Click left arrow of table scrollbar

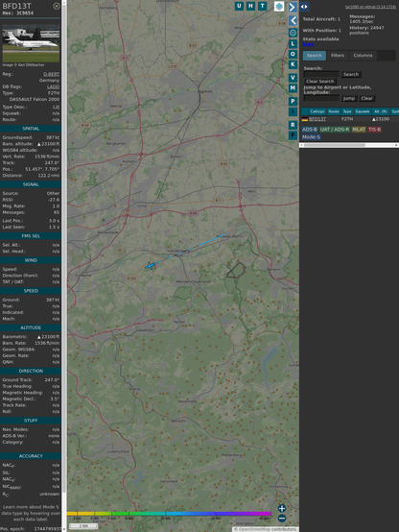click(301, 145)
